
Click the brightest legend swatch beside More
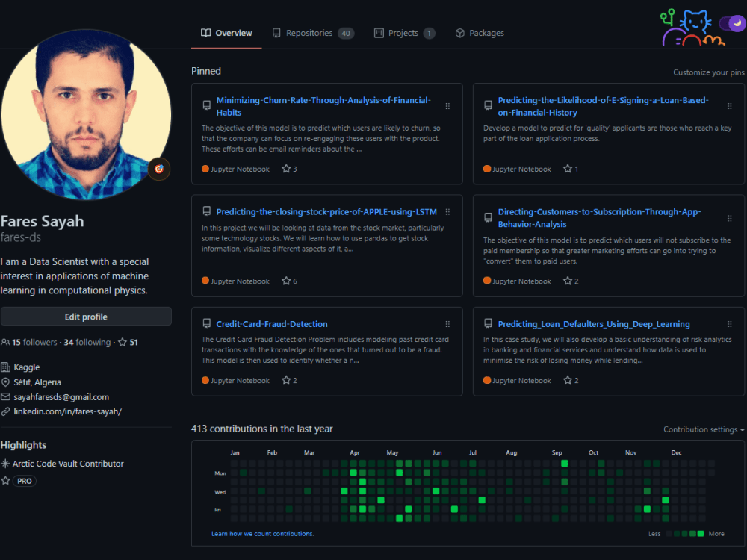[701, 534]
